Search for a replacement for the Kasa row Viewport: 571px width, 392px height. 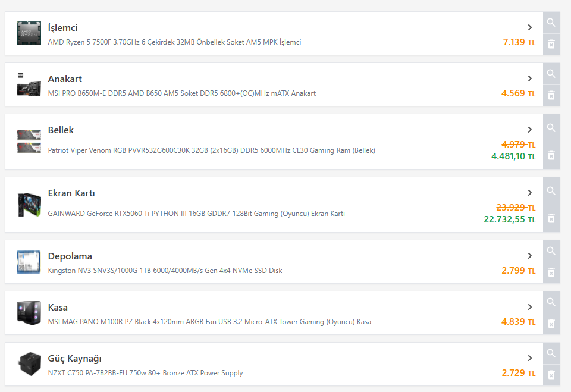click(551, 302)
